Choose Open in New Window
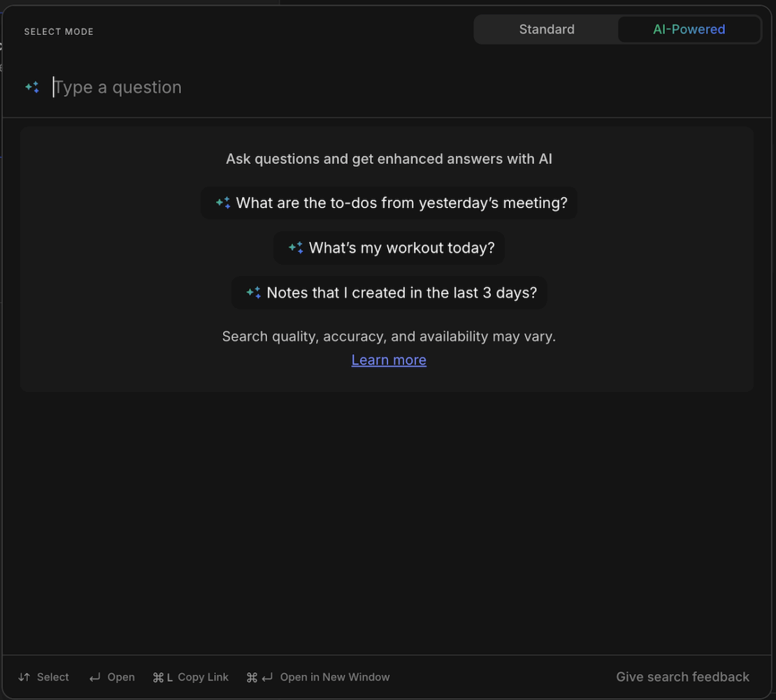The image size is (776, 700). pos(335,677)
